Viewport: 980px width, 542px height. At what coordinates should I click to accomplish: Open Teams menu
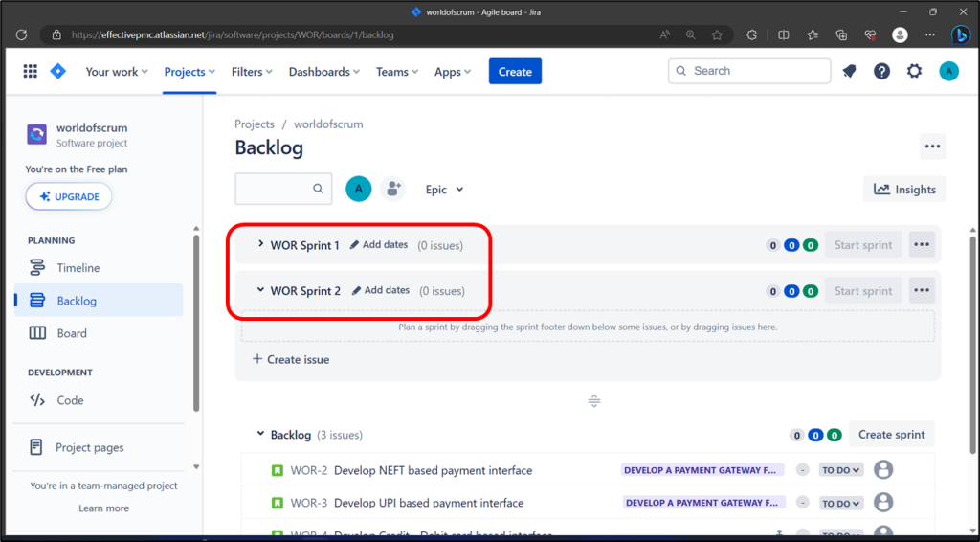point(397,72)
